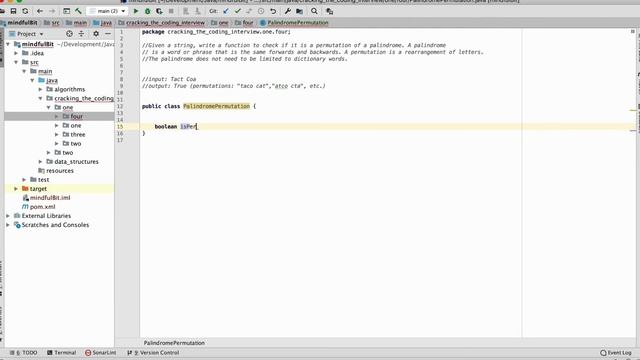Expand the .idea folder
Image resolution: width=640 pixels, height=360 pixels.
[16, 53]
